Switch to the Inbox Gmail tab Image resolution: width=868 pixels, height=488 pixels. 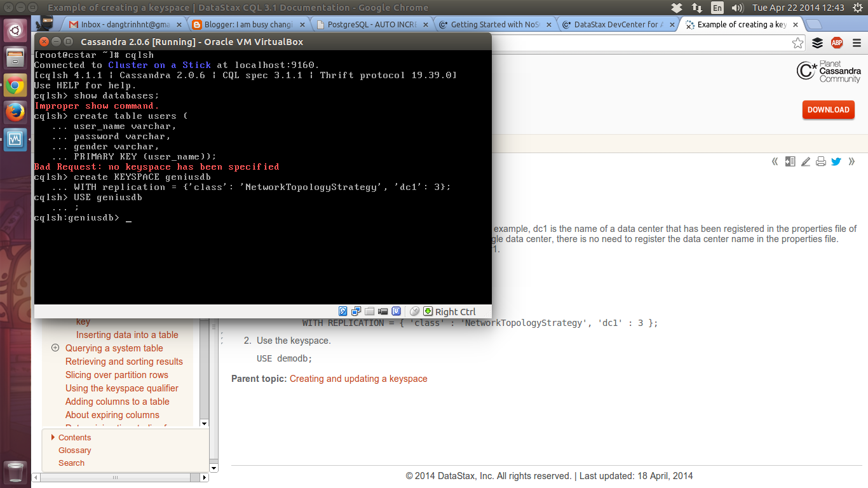click(124, 25)
